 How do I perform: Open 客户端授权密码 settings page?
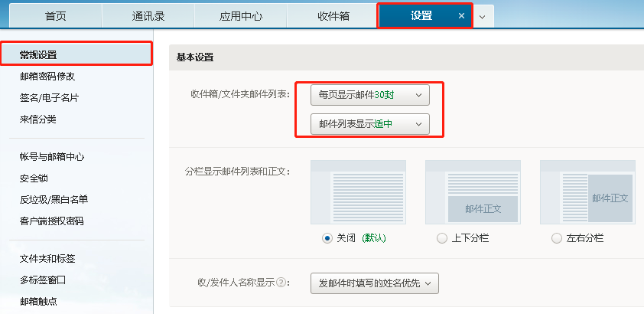pyautogui.click(x=51, y=221)
